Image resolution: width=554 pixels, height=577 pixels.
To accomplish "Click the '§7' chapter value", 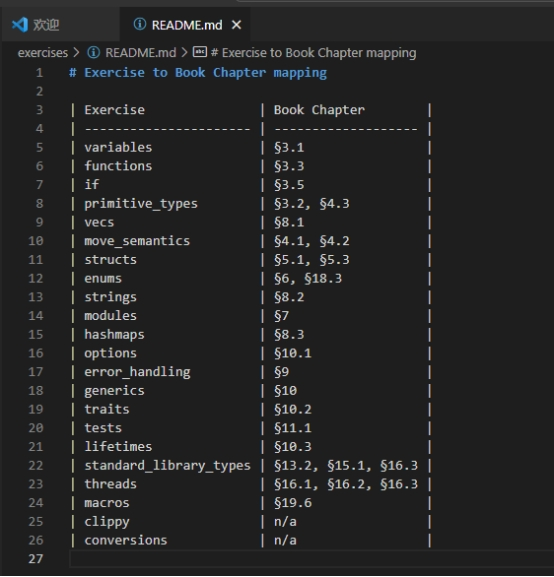I will (x=281, y=316).
